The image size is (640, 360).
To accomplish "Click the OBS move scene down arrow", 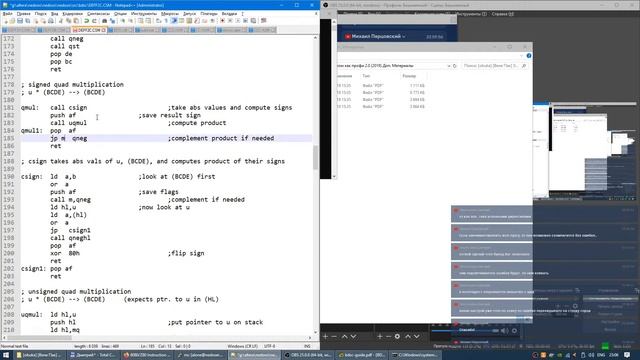I will pyautogui.click(x=353, y=336).
